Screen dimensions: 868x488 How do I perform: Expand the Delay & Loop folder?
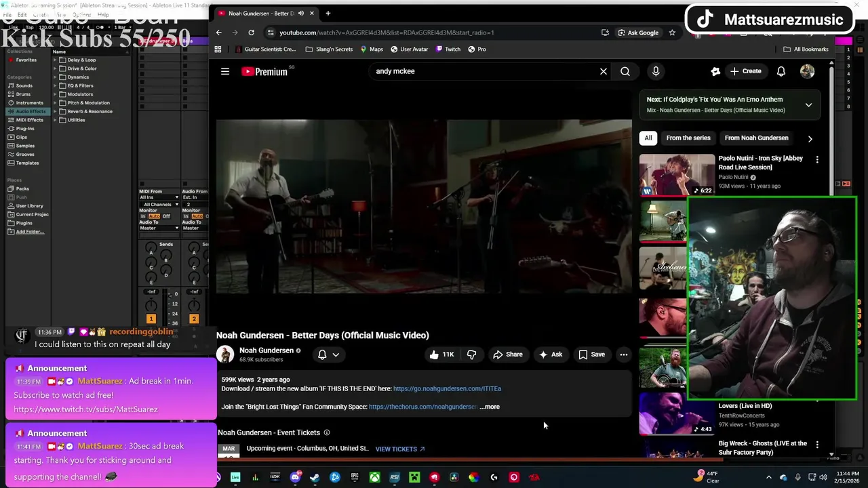tap(55, 60)
